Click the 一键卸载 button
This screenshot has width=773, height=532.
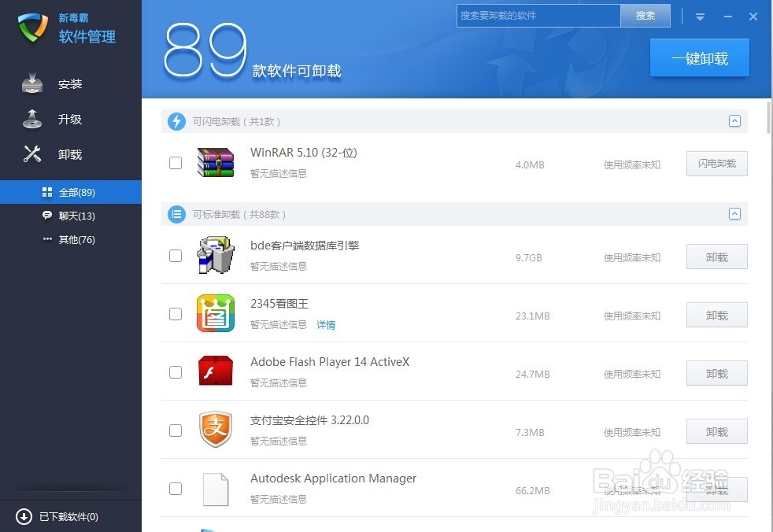[x=700, y=58]
